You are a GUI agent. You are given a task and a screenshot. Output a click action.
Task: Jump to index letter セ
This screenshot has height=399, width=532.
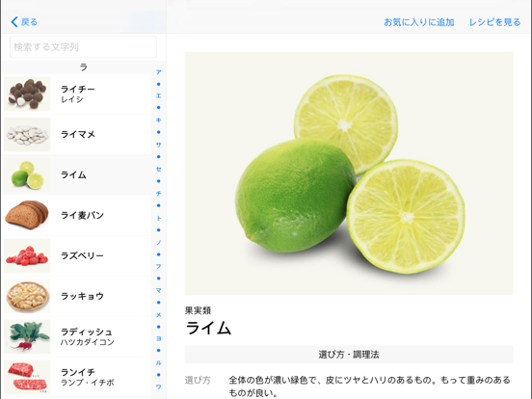158,169
